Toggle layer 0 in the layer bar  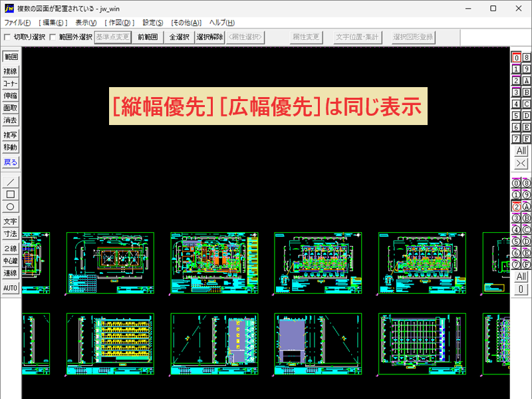pos(516,58)
